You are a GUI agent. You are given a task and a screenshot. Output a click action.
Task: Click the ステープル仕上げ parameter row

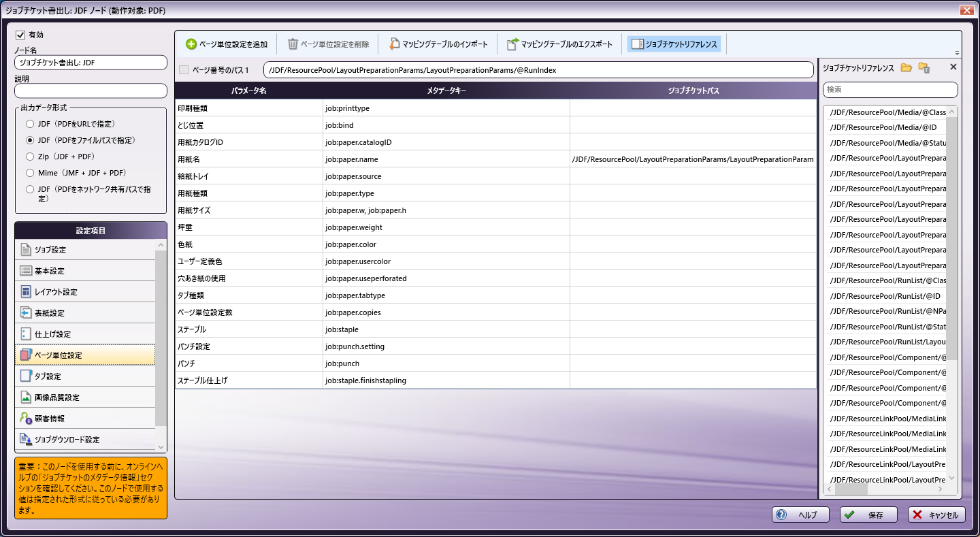[495, 380]
